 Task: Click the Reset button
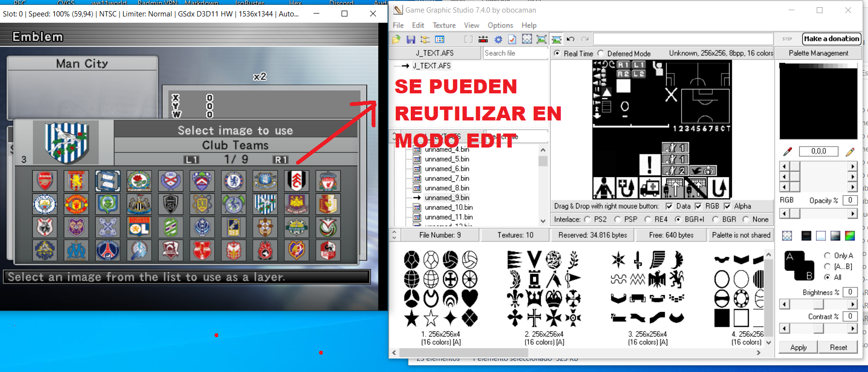tap(838, 347)
